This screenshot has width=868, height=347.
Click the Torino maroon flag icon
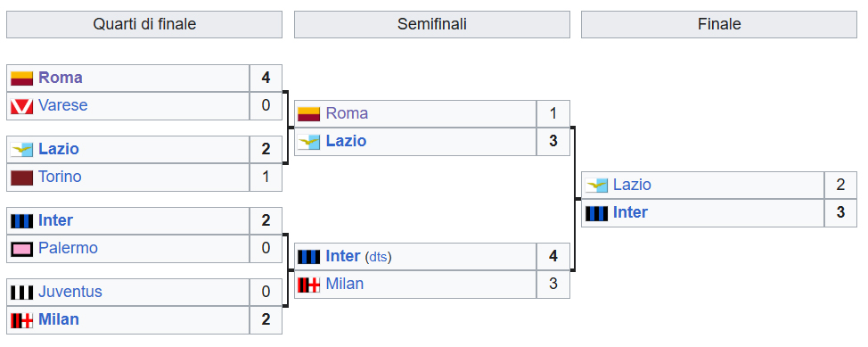pyautogui.click(x=21, y=178)
